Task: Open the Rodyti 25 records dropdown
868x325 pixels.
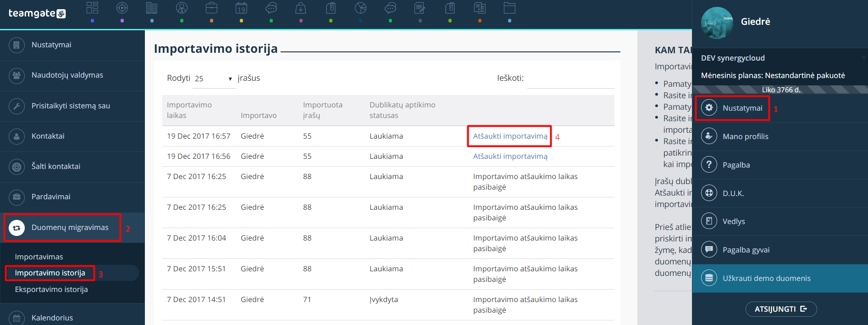Action: pos(214,78)
